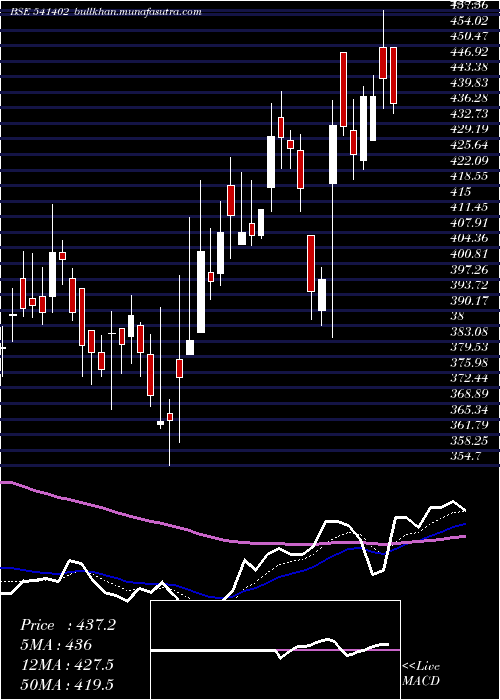Image resolution: width=500 pixels, height=700 pixels.
Task: Select the 443.38 price label
Action: pos(470,67)
